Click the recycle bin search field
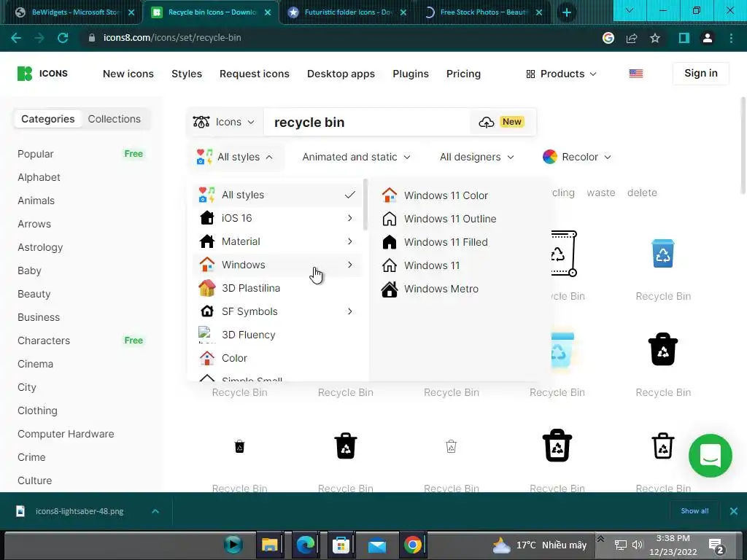This screenshot has height=560, width=747. 367,122
